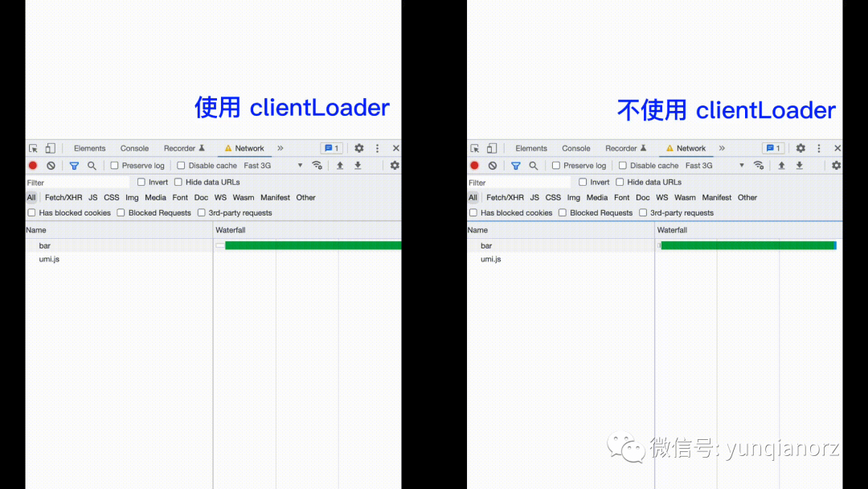The width and height of the screenshot is (868, 489).
Task: Clear the network request log
Action: 51,165
